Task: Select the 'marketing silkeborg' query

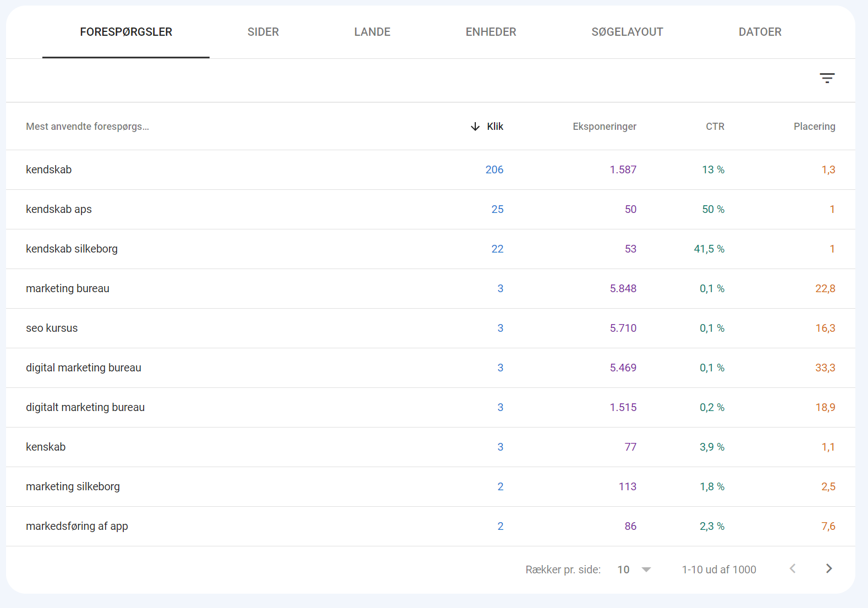Action: [73, 487]
